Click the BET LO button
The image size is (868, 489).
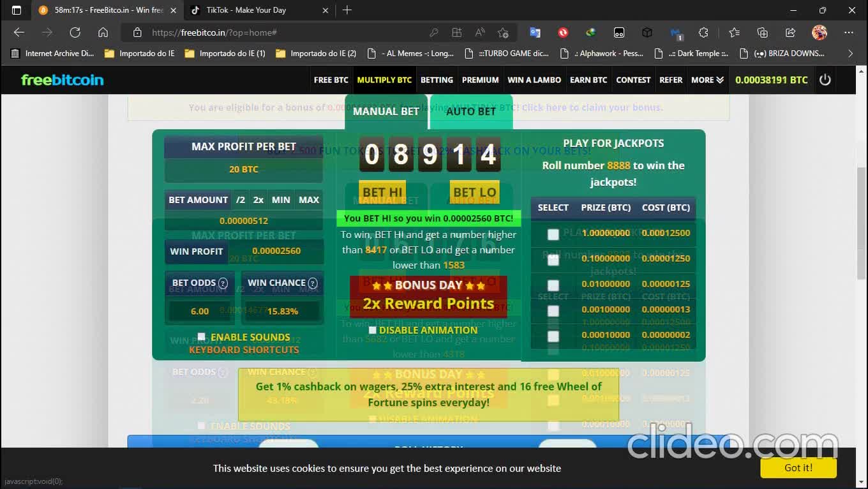[x=474, y=192]
